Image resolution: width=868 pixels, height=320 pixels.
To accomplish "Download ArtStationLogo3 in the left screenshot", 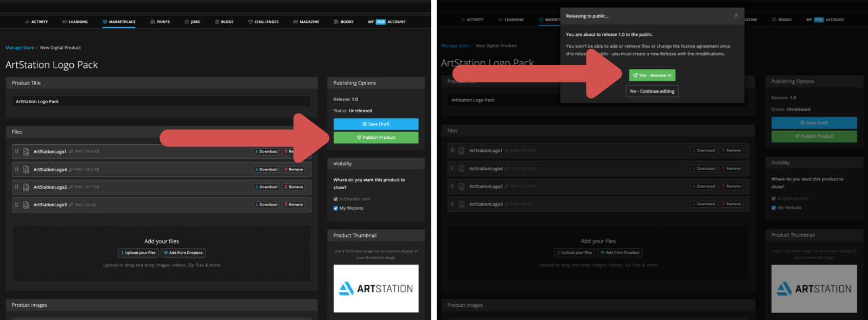I will (x=266, y=204).
